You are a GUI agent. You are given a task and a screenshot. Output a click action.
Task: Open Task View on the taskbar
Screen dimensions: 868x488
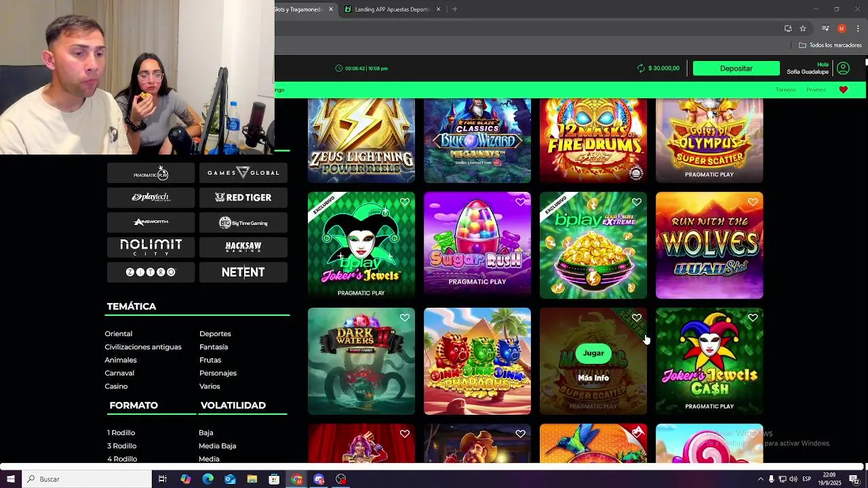point(163,479)
